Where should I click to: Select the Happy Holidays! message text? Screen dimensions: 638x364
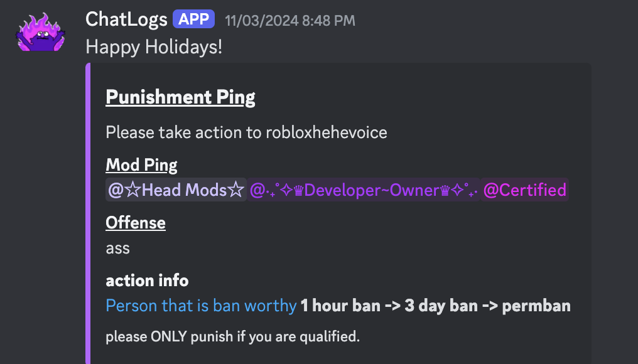pyautogui.click(x=154, y=47)
